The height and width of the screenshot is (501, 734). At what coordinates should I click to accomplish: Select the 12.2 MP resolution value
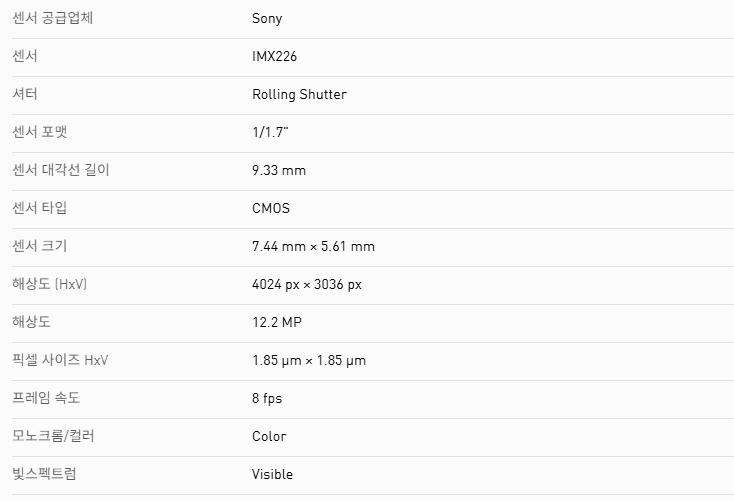tap(279, 322)
